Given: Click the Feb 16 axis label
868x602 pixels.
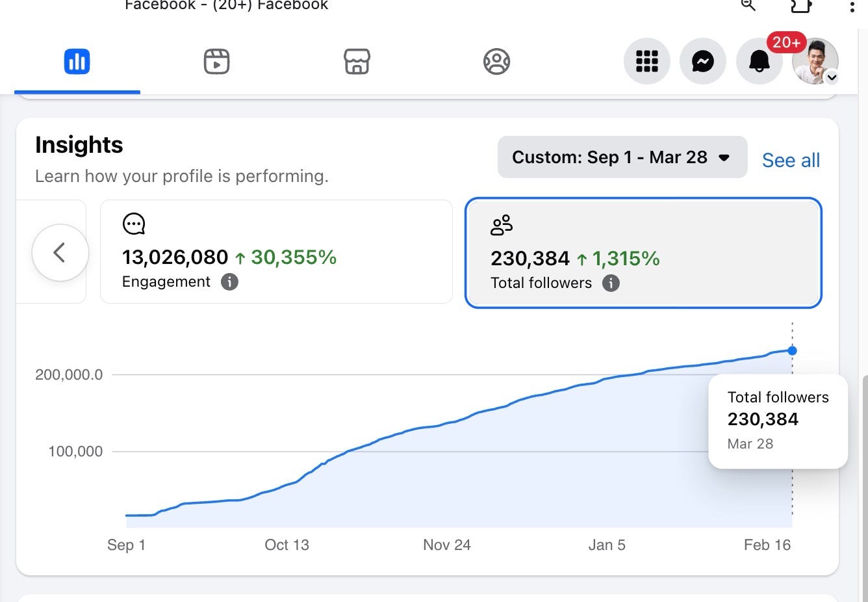Looking at the screenshot, I should point(767,545).
